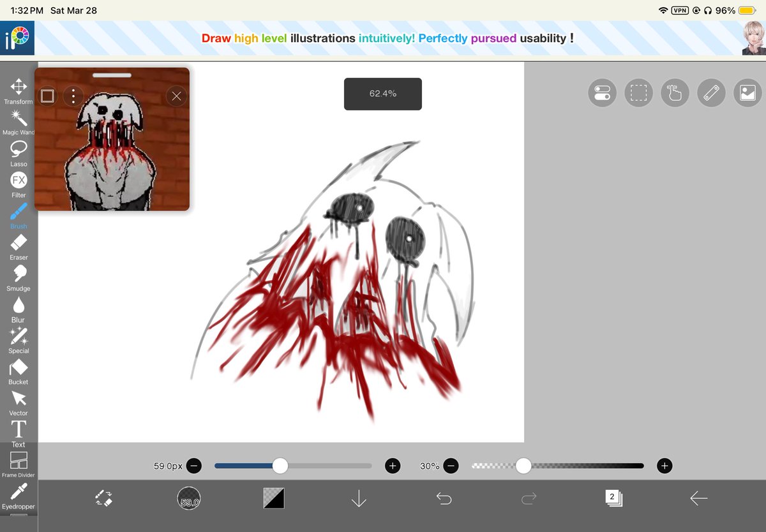Close the reference image window

click(177, 96)
